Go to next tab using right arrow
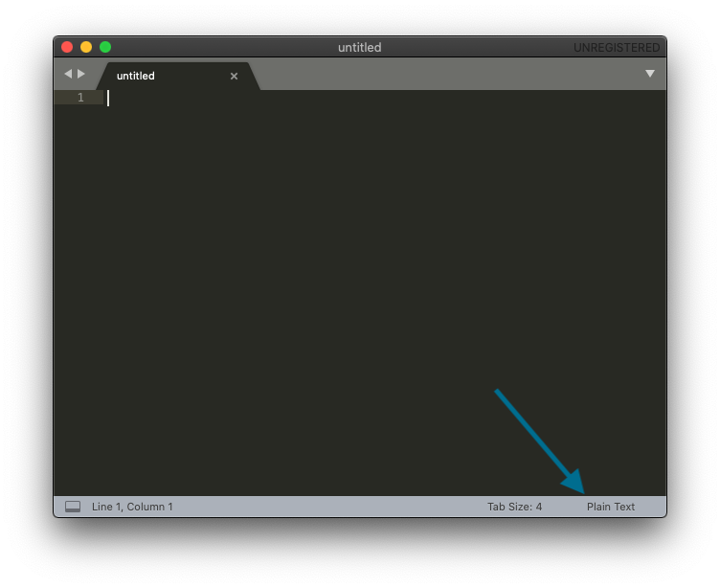This screenshot has height=588, width=720. pyautogui.click(x=81, y=74)
